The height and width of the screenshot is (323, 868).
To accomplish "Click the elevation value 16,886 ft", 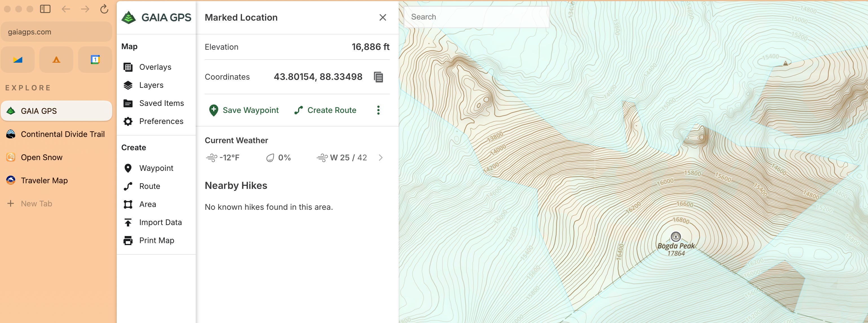I will [371, 47].
